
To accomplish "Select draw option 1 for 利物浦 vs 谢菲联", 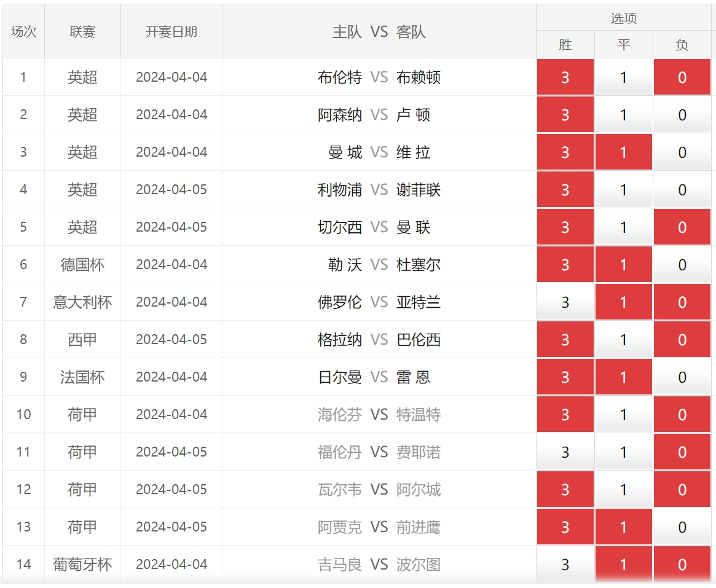I will [x=624, y=189].
